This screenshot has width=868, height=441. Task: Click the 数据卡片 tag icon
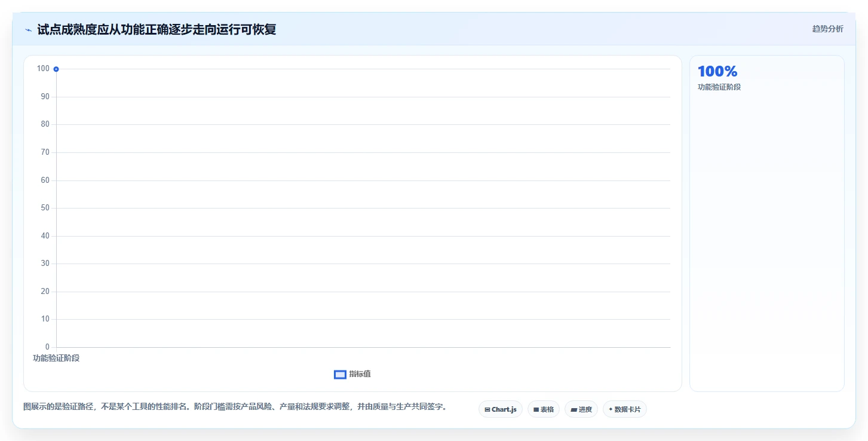[611, 409]
